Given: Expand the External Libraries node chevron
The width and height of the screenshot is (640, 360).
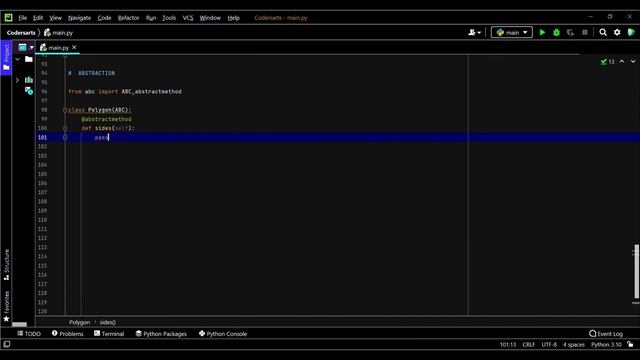Looking at the screenshot, I should click(x=17, y=80).
